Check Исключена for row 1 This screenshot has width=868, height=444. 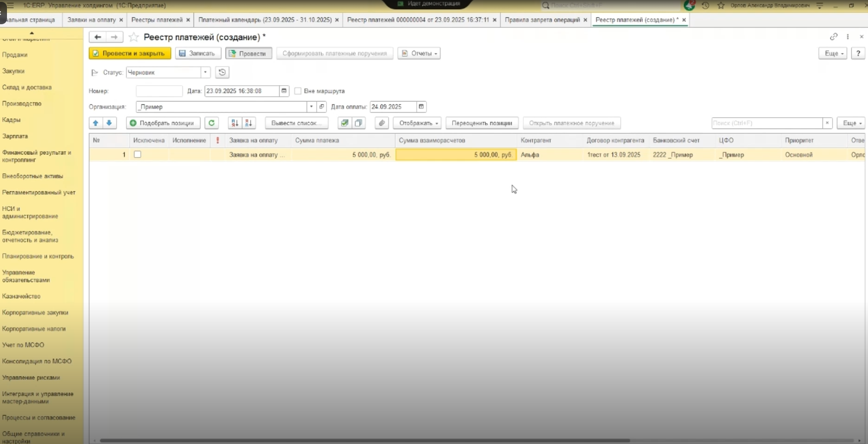tap(138, 155)
